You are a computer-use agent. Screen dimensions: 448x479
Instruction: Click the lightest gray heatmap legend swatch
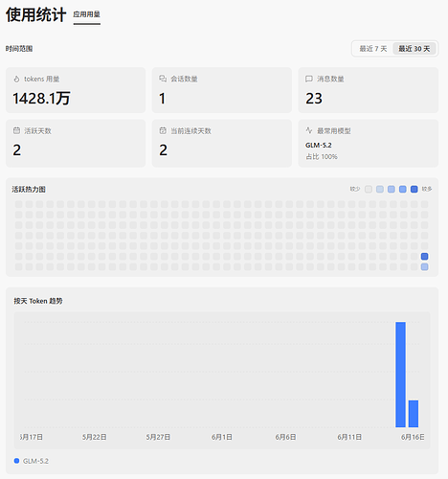(x=369, y=189)
